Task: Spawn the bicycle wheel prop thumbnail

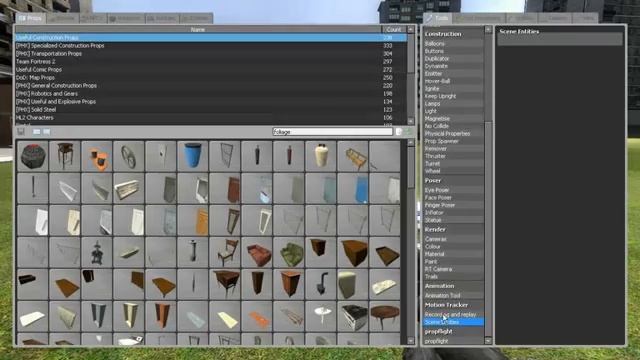Action: tap(129, 156)
